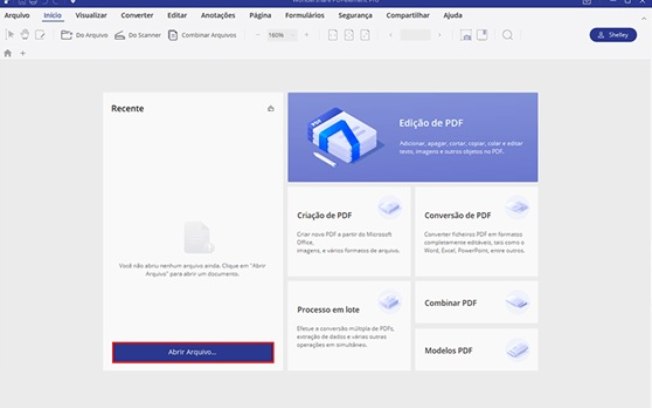Screen dimensions: 652x408
Task: Activate the Hand pan tool
Action: point(25,35)
